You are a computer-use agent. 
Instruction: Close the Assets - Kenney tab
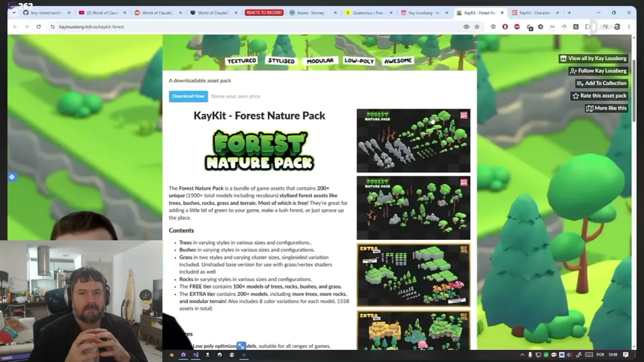coord(335,13)
